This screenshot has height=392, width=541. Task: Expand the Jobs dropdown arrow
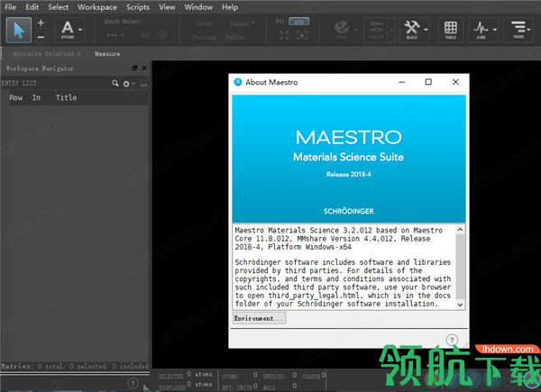(x=495, y=30)
